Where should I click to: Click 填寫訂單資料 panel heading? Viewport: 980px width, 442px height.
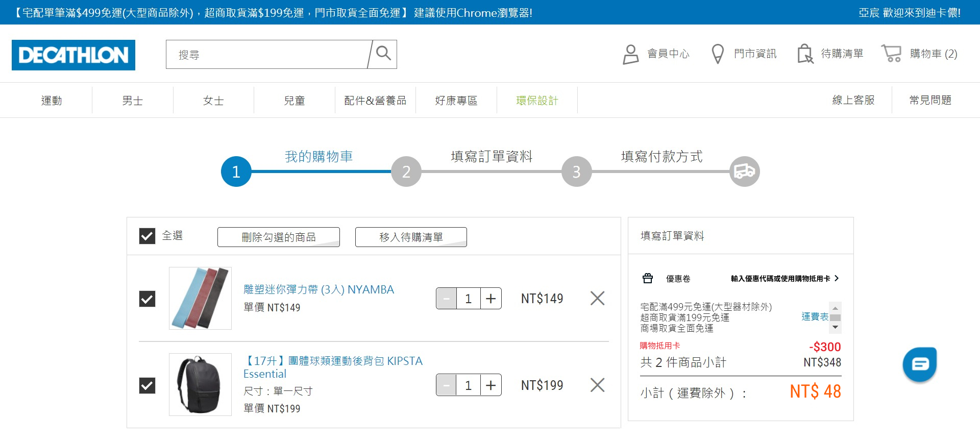tap(672, 236)
